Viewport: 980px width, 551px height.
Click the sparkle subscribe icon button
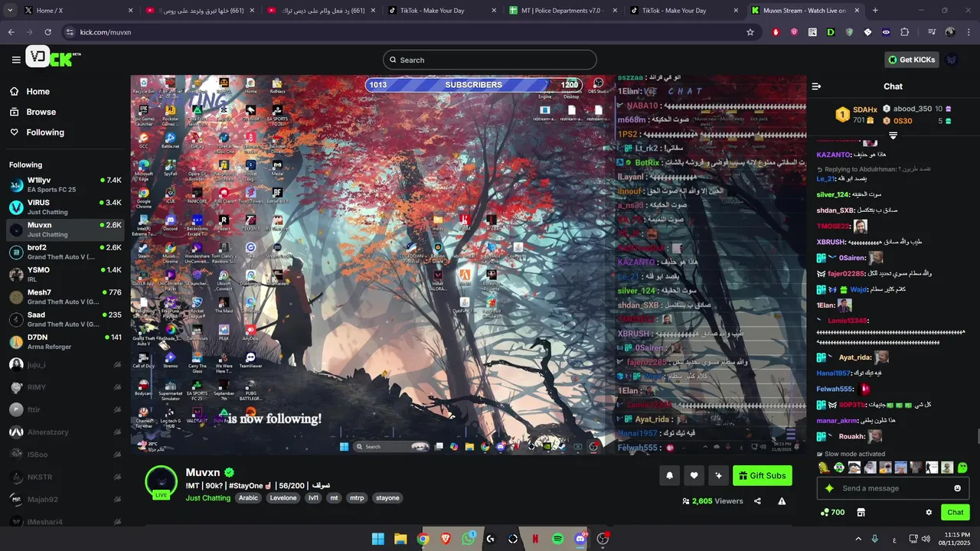(x=718, y=475)
